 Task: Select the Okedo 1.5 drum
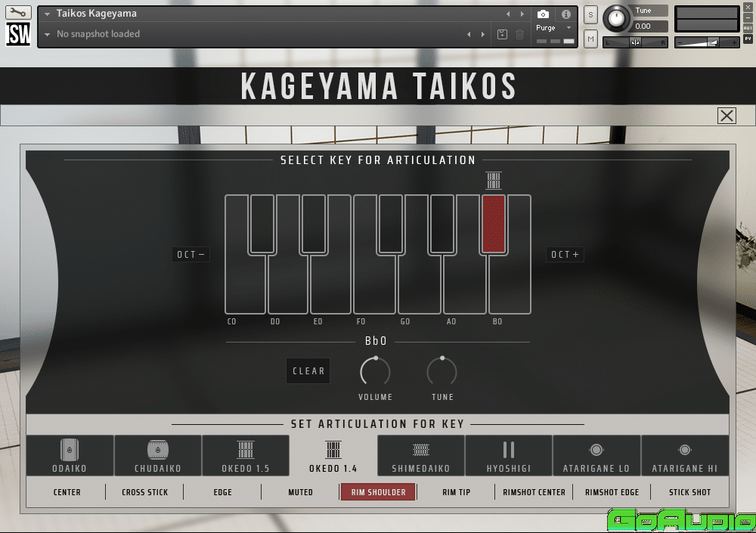(x=246, y=455)
